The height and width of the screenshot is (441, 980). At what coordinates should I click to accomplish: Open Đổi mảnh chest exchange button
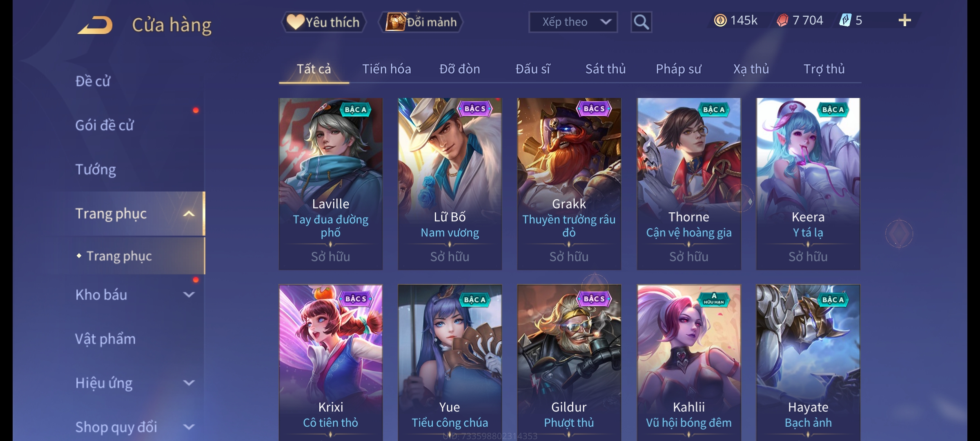coord(421,22)
